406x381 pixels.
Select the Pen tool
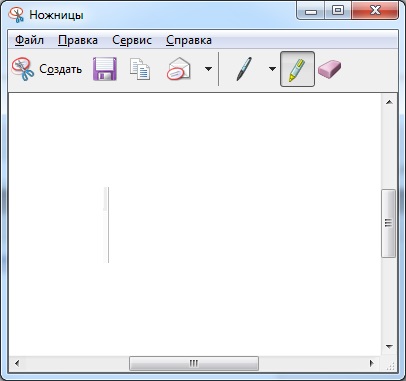tap(244, 69)
